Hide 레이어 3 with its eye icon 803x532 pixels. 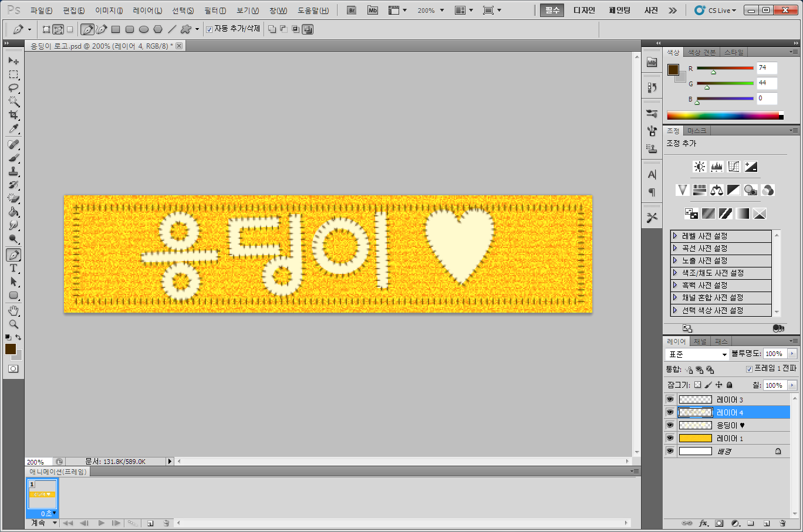tap(670, 399)
